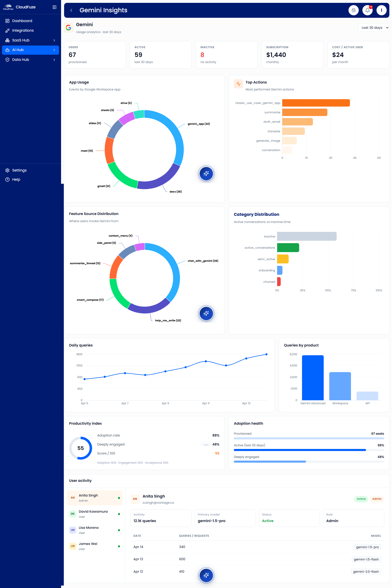Select David Kawamura in the user activity list

pos(95,514)
